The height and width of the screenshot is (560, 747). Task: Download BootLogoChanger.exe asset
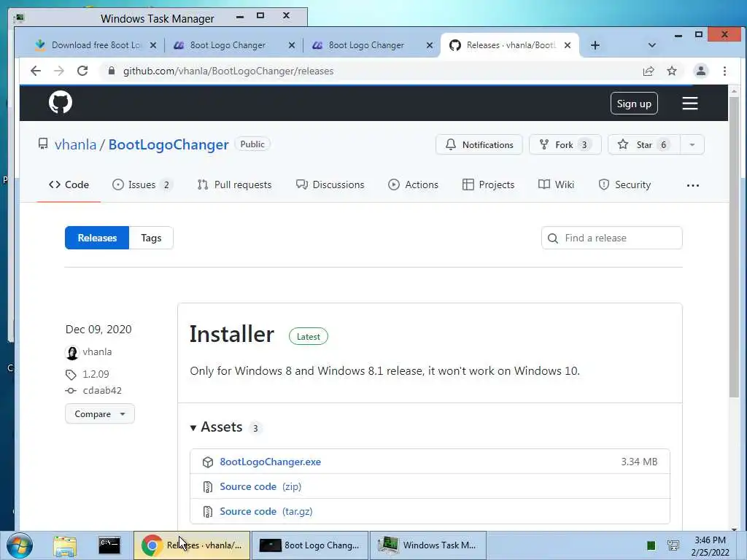point(270,462)
